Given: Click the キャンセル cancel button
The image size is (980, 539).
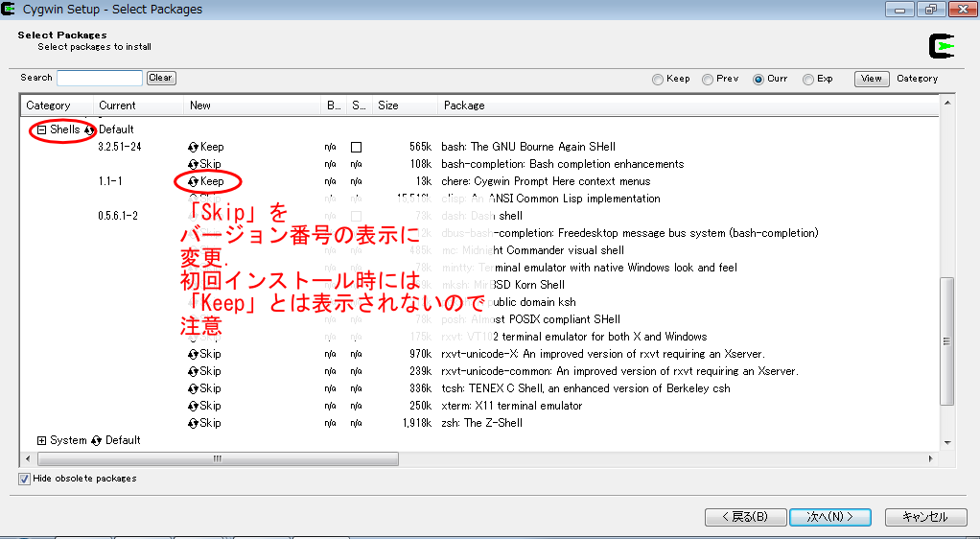Looking at the screenshot, I should 925,517.
